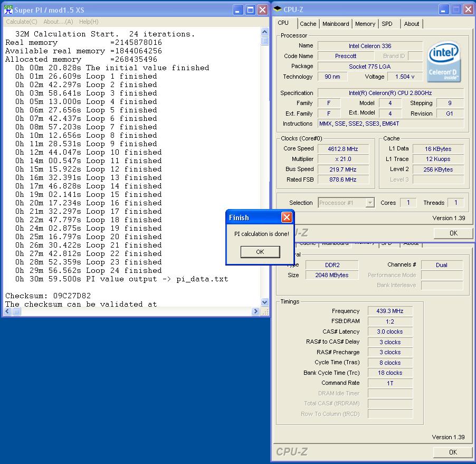The height and width of the screenshot is (464, 476).
Task: Click OK in the upper CPU-Z window
Action: [x=453, y=233]
